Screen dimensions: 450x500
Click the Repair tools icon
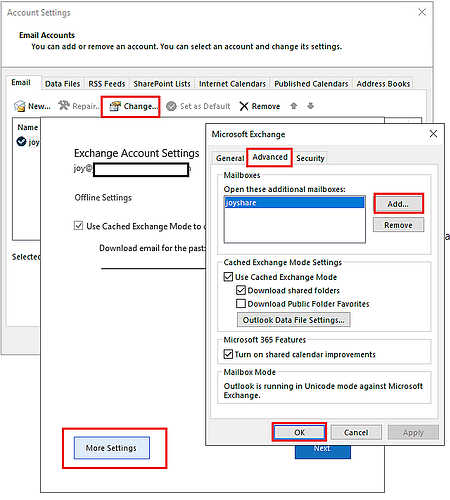coord(64,106)
